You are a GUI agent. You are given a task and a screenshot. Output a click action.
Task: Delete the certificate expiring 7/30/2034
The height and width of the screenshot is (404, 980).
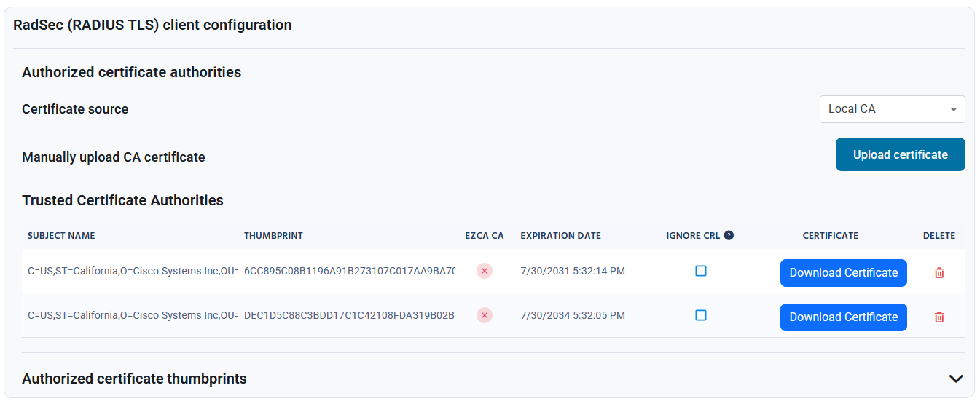point(939,317)
